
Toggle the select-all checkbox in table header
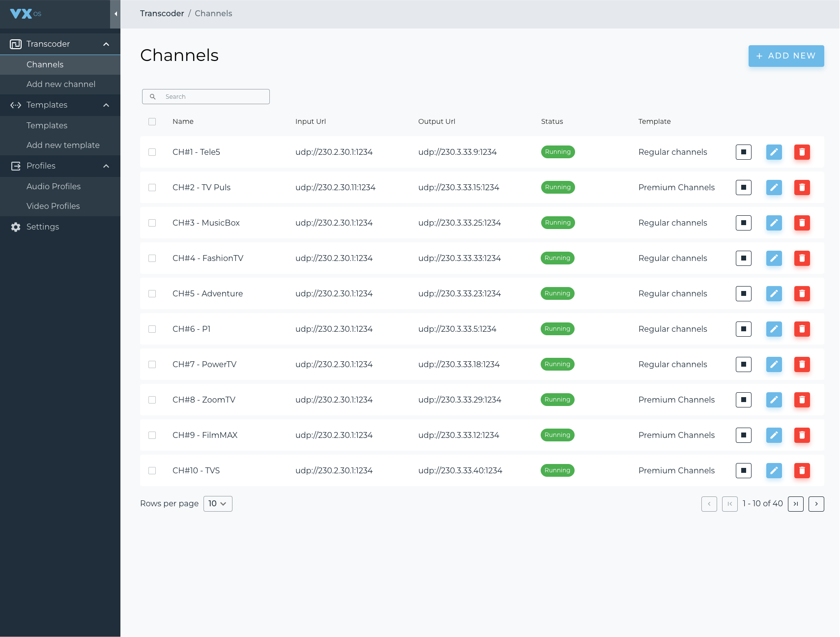(x=152, y=121)
